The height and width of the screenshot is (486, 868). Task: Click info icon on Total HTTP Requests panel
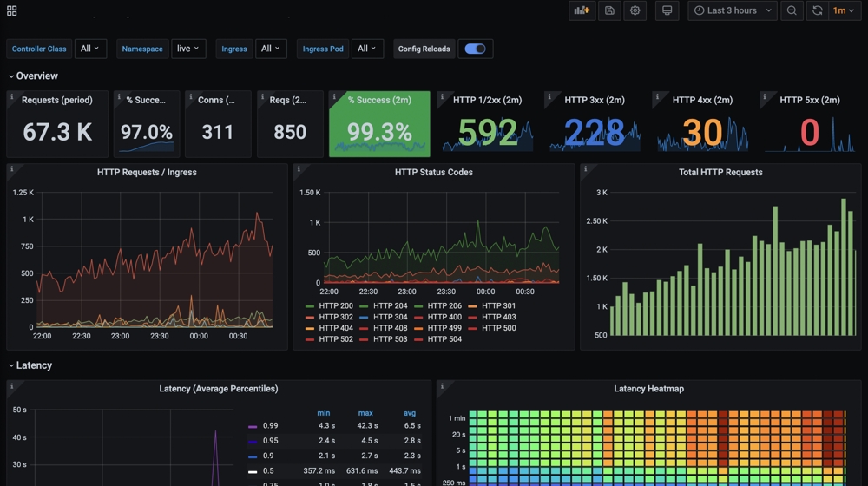(585, 169)
